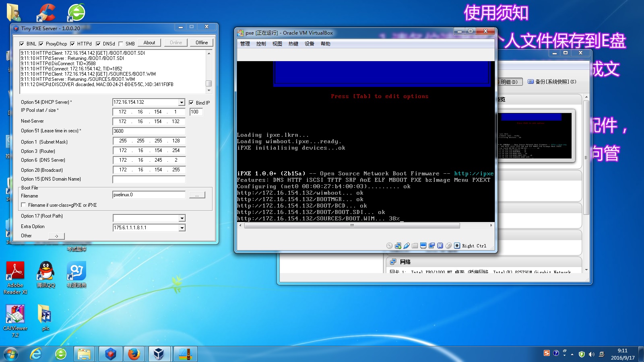Open the Adobe Reader XI desktop shortcut
Image resolution: width=644 pixels, height=362 pixels.
(15, 278)
